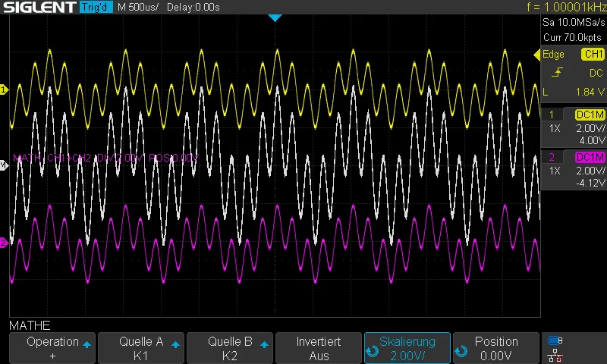
Task: Click the rotary knob icon on Position
Action: coord(461,351)
